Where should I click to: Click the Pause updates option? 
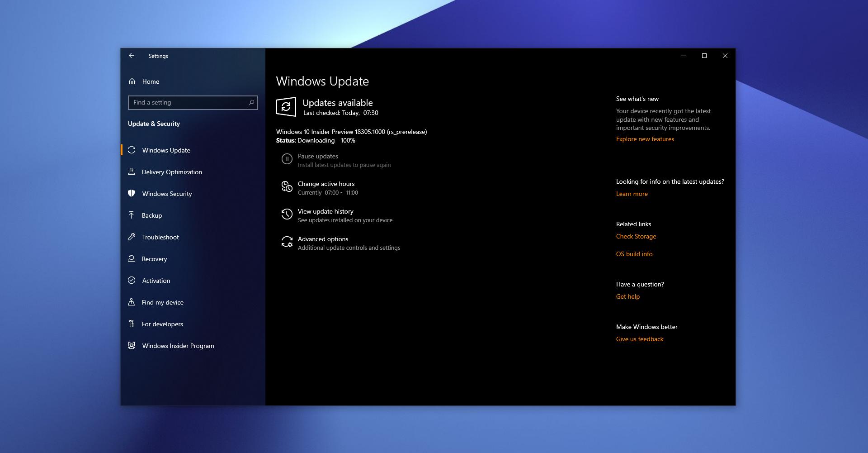(x=336, y=160)
